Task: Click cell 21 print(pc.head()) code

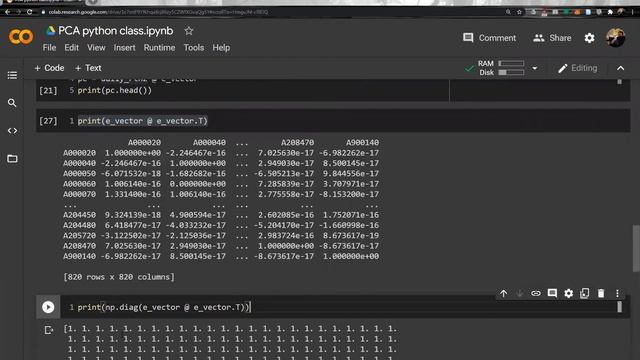Action: tap(115, 90)
